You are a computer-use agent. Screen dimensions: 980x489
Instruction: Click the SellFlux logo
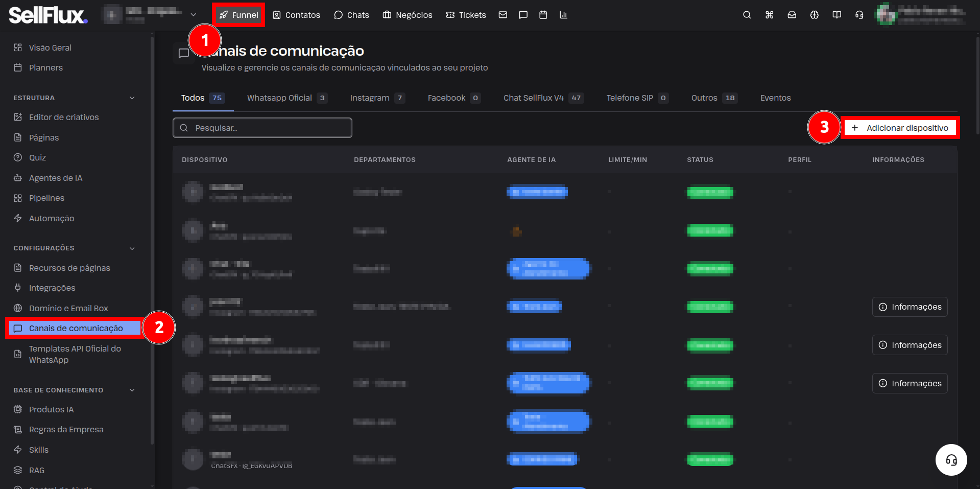(48, 15)
